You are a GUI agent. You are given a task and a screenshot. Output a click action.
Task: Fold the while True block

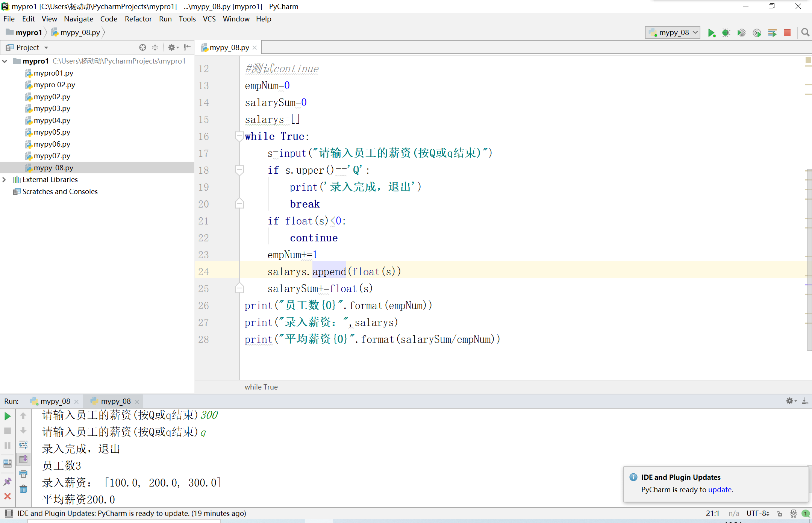[239, 136]
